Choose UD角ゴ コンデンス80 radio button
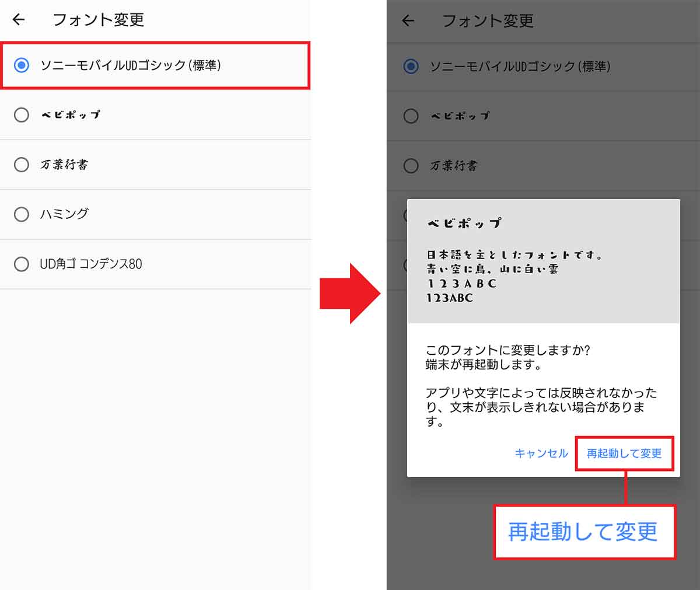 [x=22, y=264]
